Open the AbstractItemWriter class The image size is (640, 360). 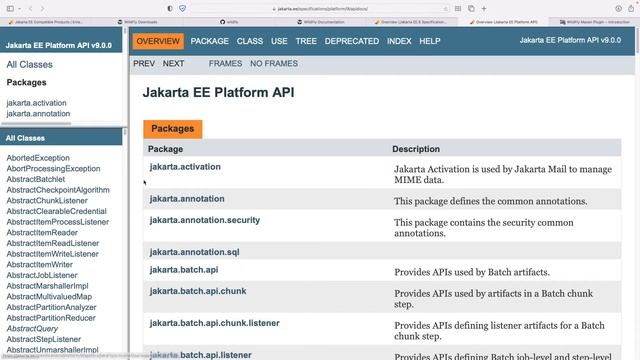click(x=40, y=264)
